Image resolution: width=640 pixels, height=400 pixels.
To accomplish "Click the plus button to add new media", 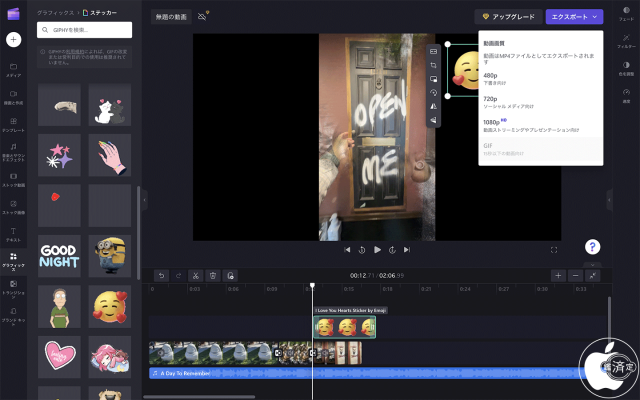I will (14, 39).
